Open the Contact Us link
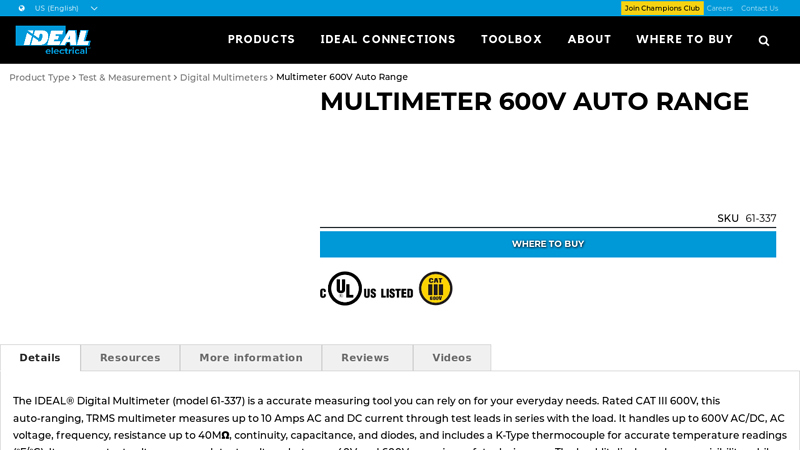 [759, 8]
